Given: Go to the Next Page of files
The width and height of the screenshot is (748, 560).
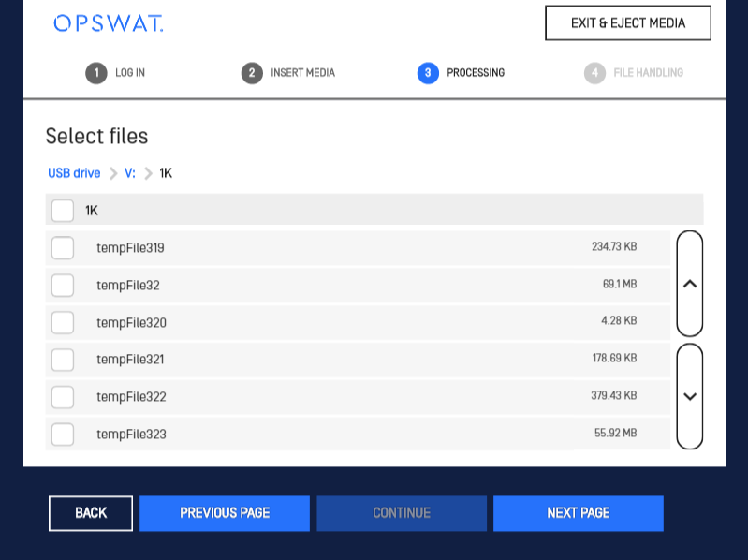Looking at the screenshot, I should [x=578, y=513].
